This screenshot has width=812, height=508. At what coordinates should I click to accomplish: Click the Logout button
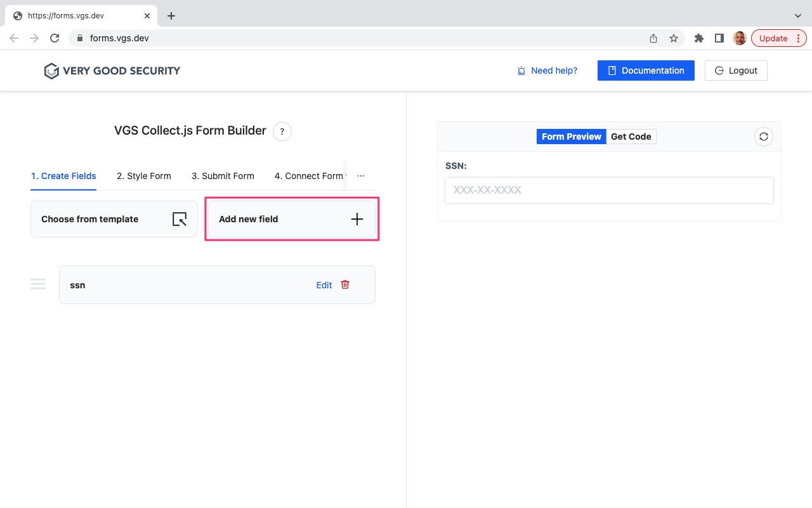click(x=736, y=70)
